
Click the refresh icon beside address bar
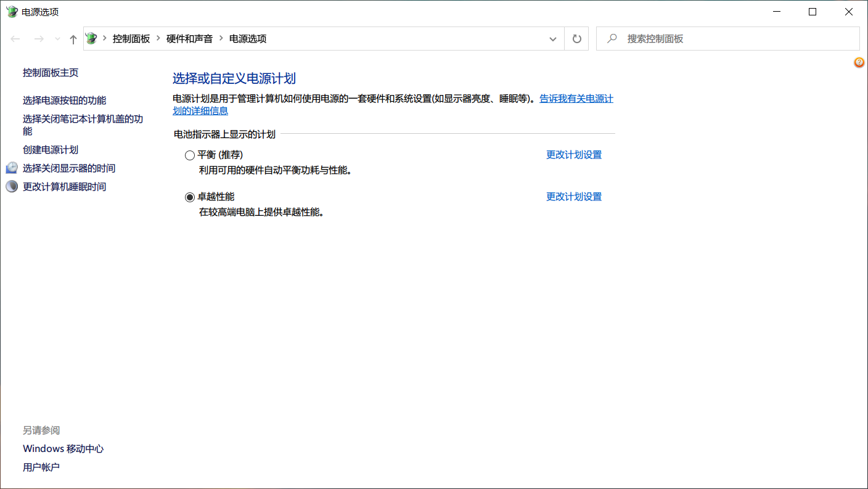coord(576,39)
